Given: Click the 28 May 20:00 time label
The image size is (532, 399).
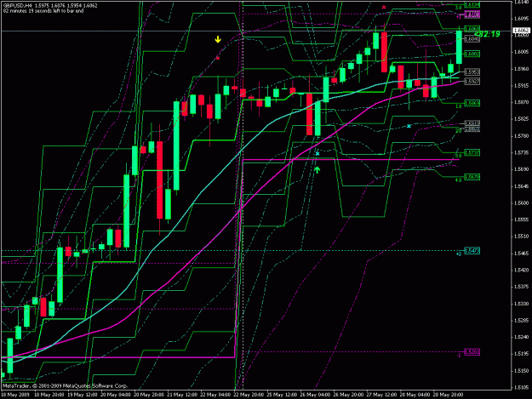Looking at the screenshot, I should pos(448,395).
